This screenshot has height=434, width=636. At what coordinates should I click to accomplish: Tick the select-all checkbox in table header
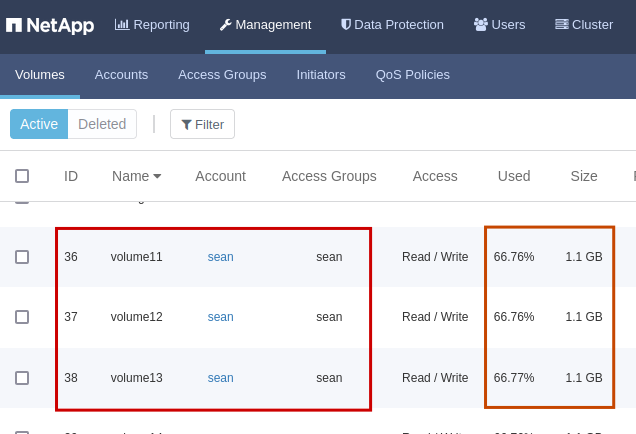coord(22,176)
